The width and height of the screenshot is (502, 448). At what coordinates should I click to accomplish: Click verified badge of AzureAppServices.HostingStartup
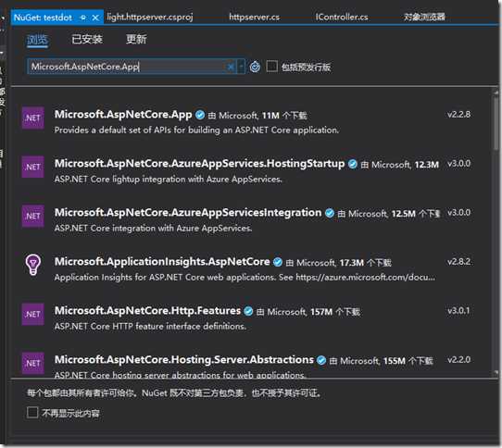click(x=353, y=164)
